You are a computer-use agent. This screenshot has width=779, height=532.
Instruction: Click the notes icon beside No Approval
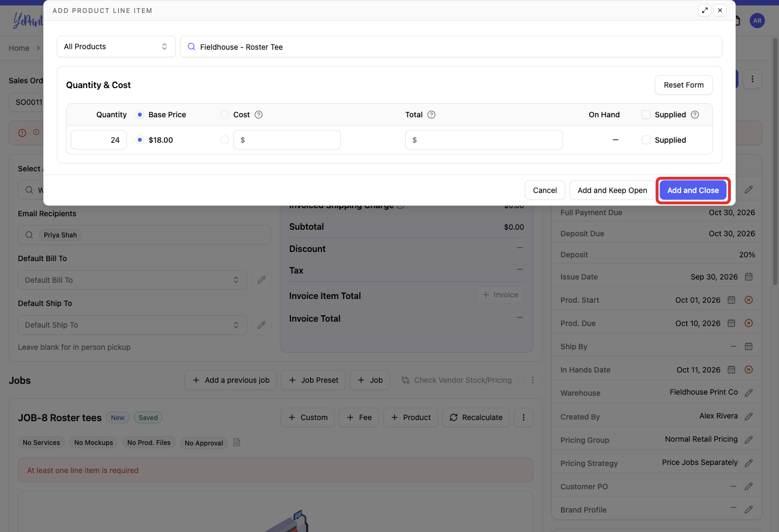click(236, 443)
